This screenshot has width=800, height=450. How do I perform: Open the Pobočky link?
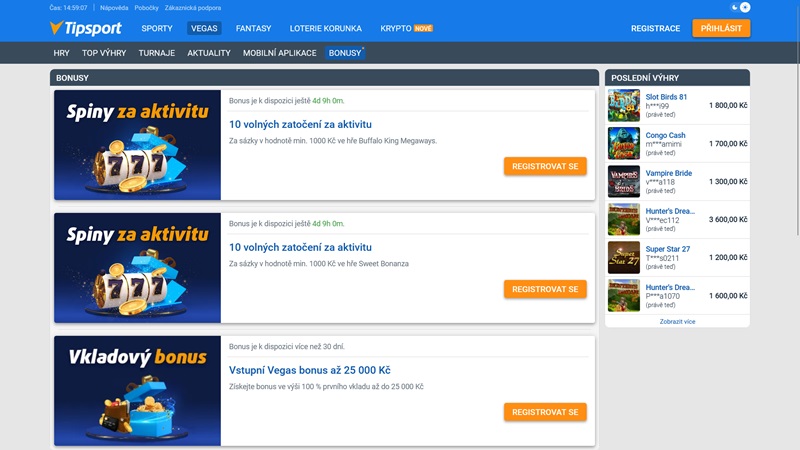(146, 8)
